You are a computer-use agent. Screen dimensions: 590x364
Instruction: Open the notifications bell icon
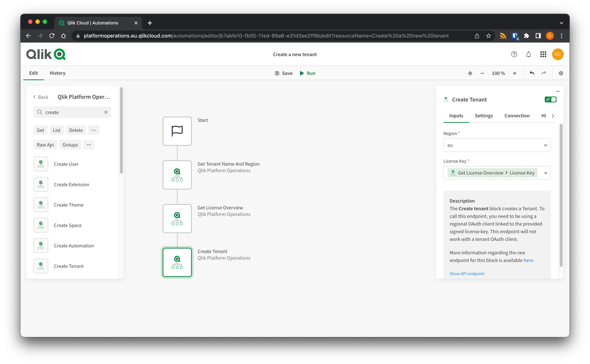point(528,54)
